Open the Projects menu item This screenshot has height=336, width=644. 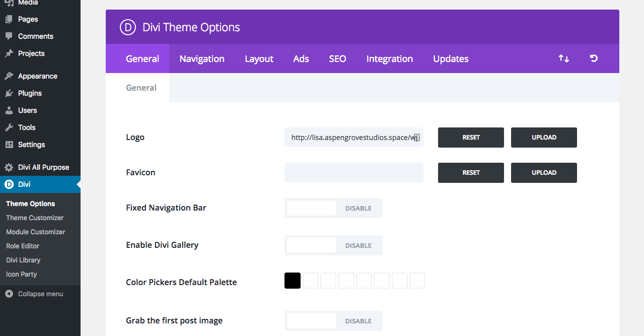pyautogui.click(x=40, y=53)
